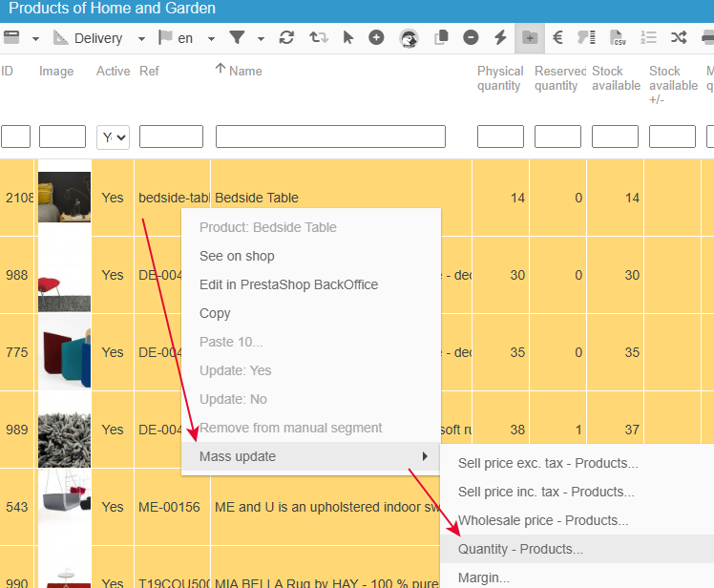
Task: Click the ID cell '543'
Action: coord(17,507)
